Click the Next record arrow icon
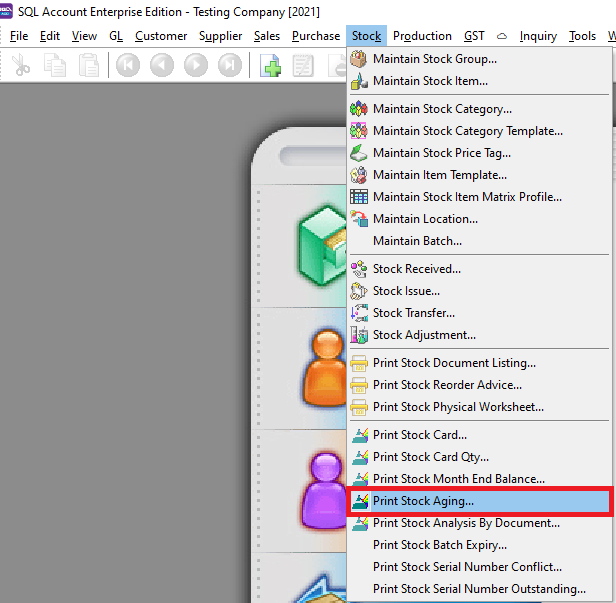 coord(196,66)
